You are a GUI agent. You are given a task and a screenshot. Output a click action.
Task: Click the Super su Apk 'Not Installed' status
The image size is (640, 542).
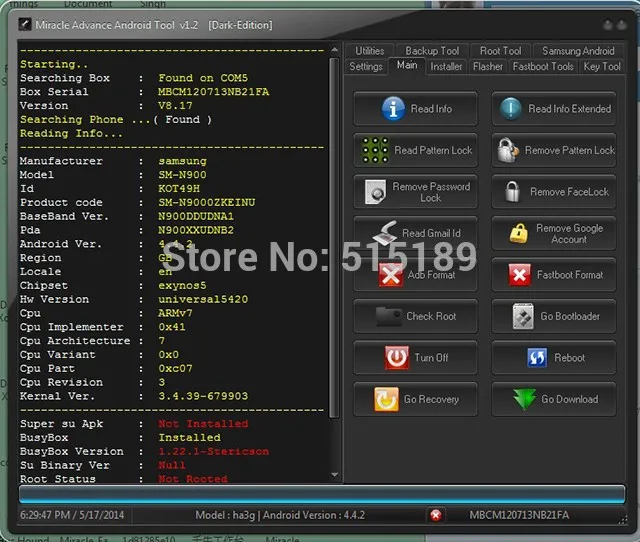pos(203,424)
